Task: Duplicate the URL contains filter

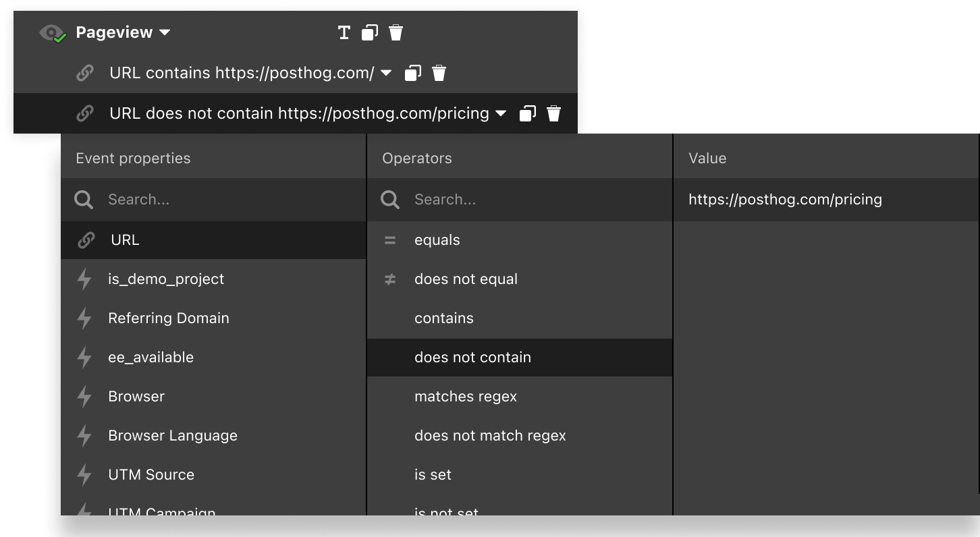Action: point(413,73)
